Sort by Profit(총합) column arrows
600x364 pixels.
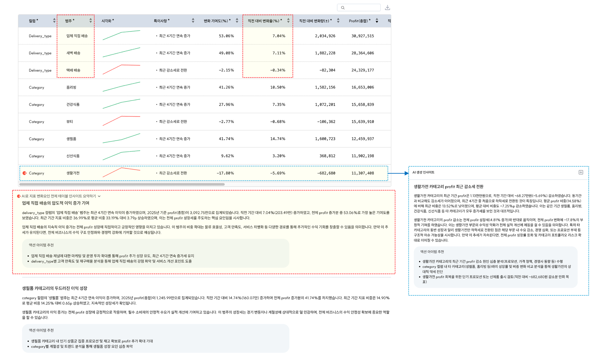coord(377,21)
